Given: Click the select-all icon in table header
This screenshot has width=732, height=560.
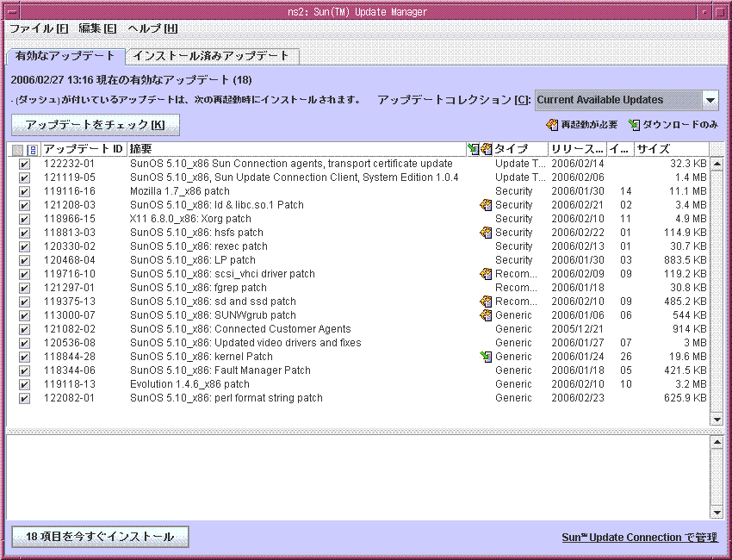Looking at the screenshot, I should coord(18,150).
